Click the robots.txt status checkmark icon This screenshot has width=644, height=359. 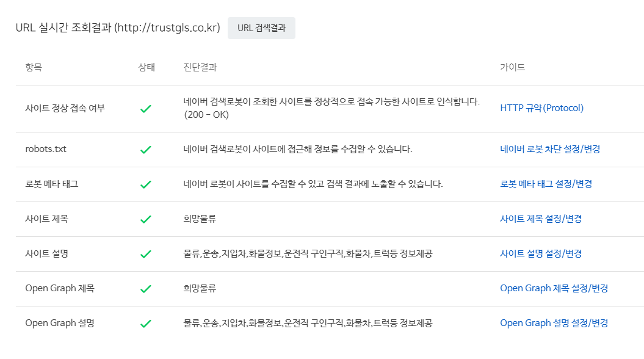(146, 149)
